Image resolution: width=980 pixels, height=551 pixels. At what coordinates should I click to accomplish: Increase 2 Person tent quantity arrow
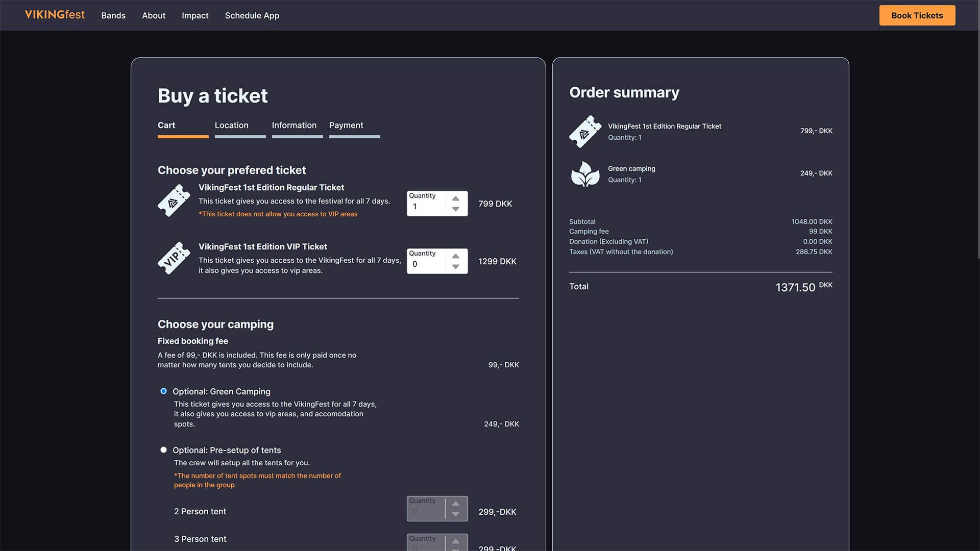point(456,504)
